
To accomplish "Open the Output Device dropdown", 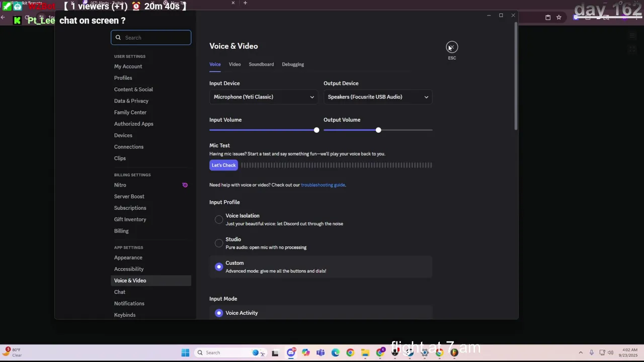I will point(378,97).
